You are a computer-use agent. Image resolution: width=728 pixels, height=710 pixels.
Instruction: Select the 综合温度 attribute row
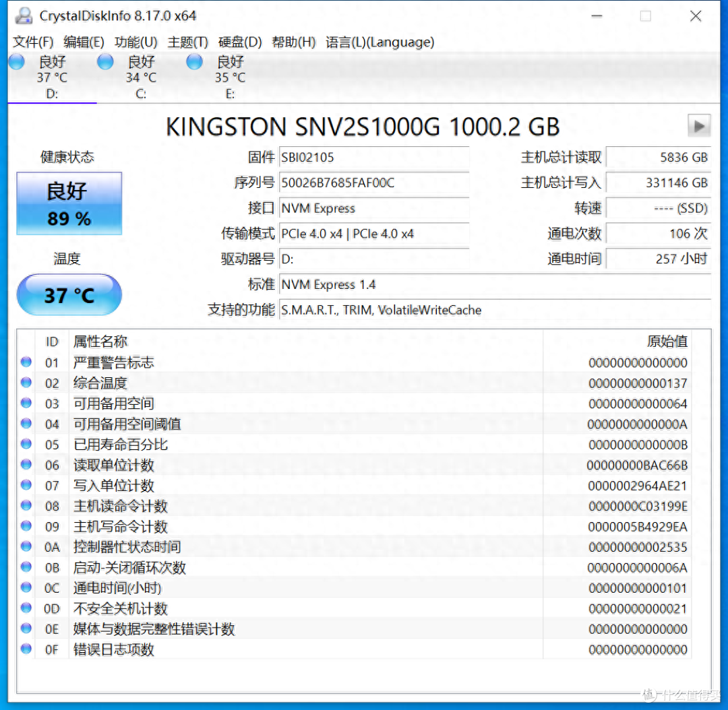(x=355, y=383)
